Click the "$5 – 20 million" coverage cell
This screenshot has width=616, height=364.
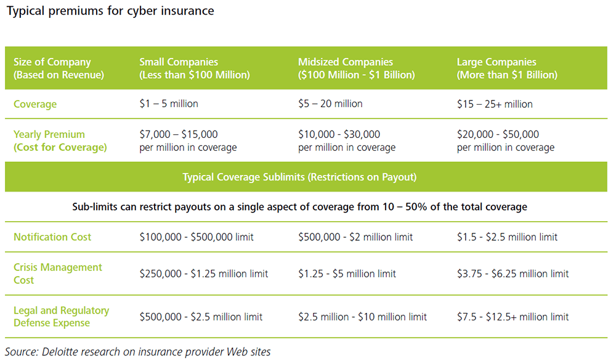[330, 104]
